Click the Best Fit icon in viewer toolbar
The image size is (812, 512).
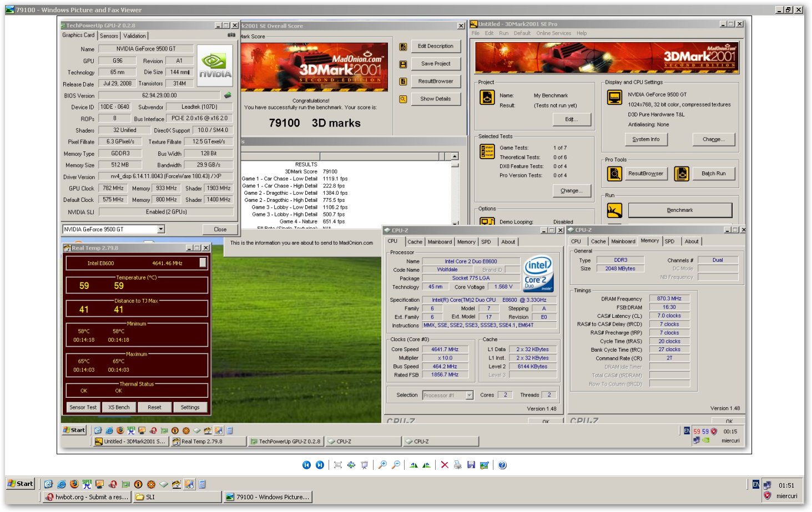click(337, 465)
